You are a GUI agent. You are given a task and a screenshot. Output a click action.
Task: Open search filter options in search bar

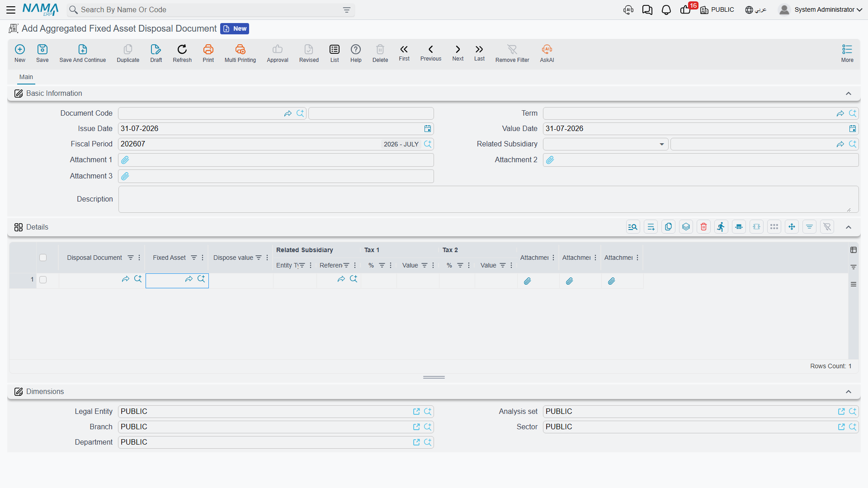click(x=347, y=10)
